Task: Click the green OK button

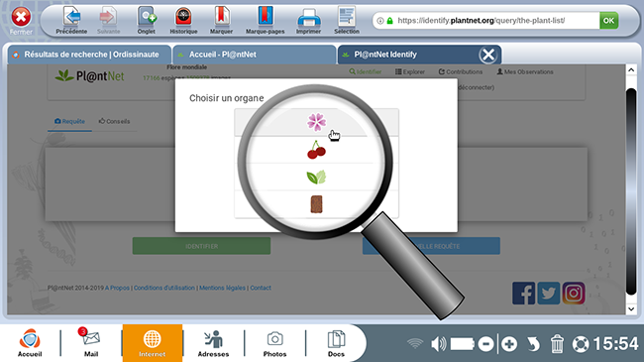Action: coord(608,21)
